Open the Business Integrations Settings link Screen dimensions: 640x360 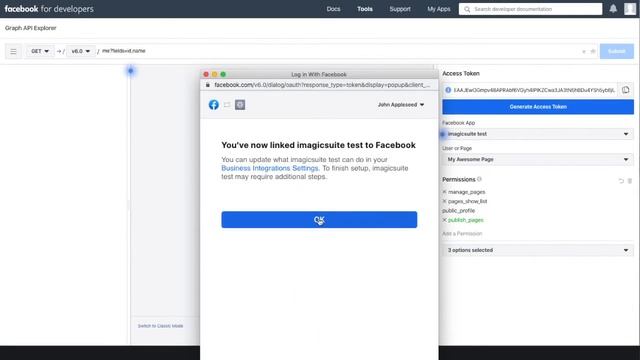point(269,168)
